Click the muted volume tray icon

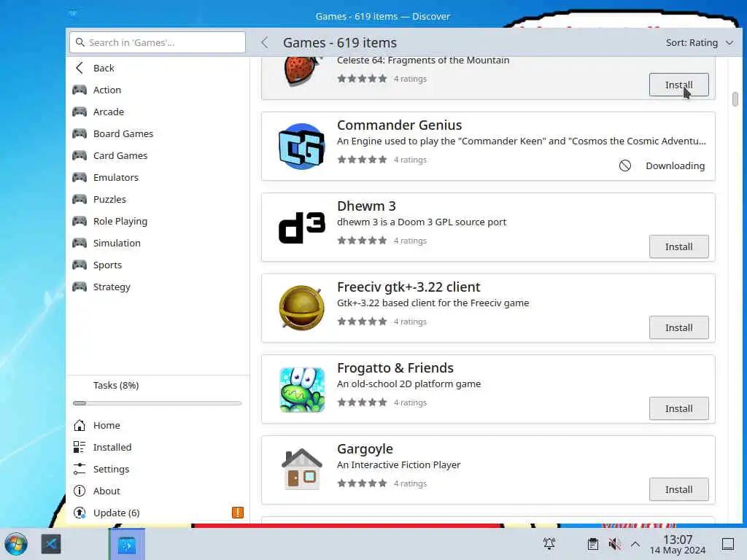click(614, 544)
